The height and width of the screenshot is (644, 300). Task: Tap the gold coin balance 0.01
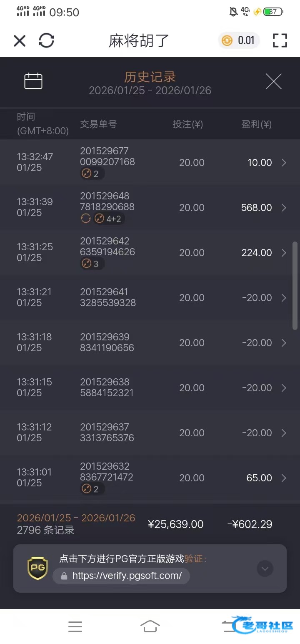(239, 40)
